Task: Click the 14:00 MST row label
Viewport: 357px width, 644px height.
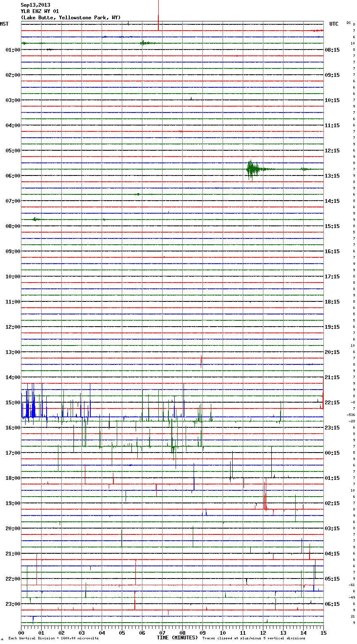Action: [x=13, y=377]
